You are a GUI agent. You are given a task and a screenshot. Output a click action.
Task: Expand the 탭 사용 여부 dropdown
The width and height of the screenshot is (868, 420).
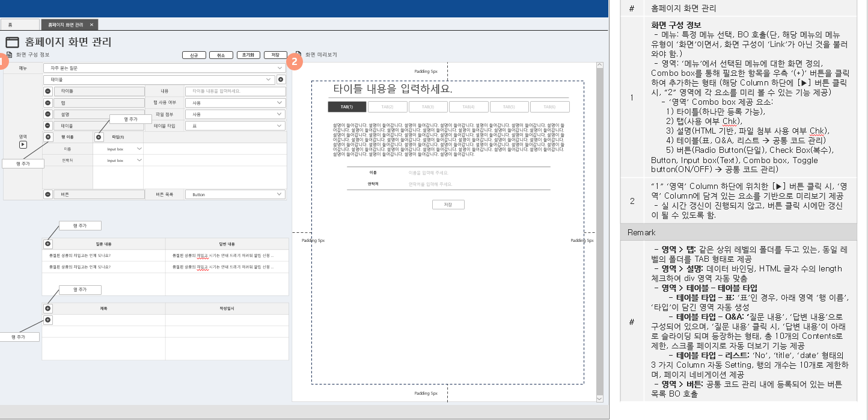235,103
